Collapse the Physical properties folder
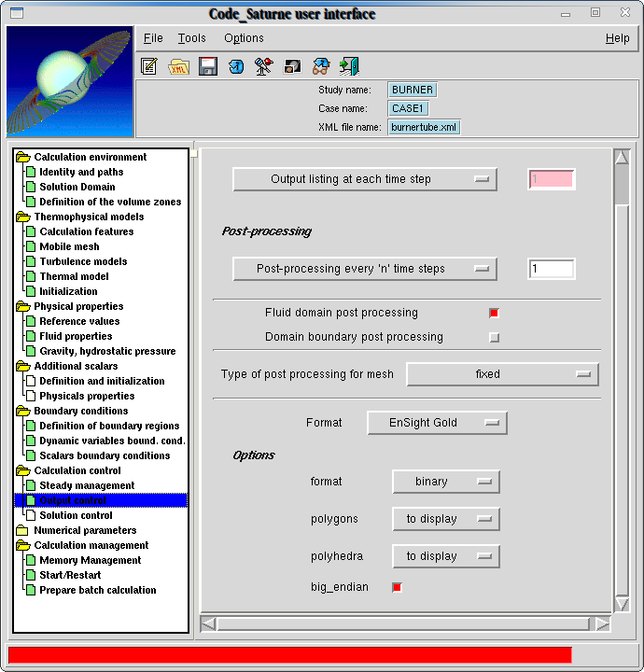The image size is (644, 672). [x=23, y=306]
